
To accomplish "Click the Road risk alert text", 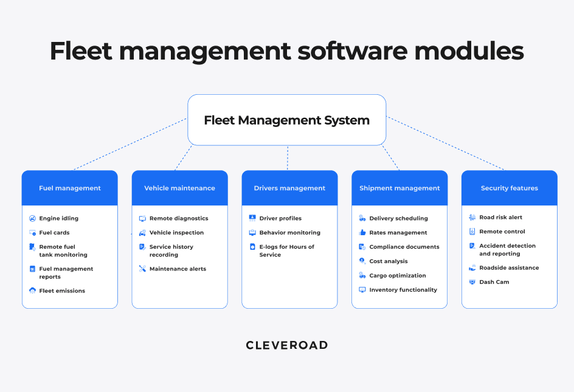I will pyautogui.click(x=501, y=218).
